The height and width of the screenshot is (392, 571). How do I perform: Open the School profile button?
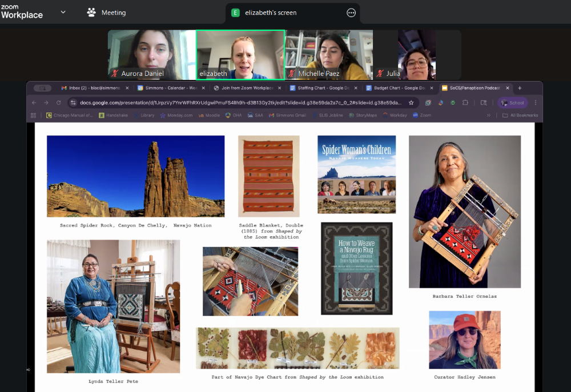pos(512,103)
